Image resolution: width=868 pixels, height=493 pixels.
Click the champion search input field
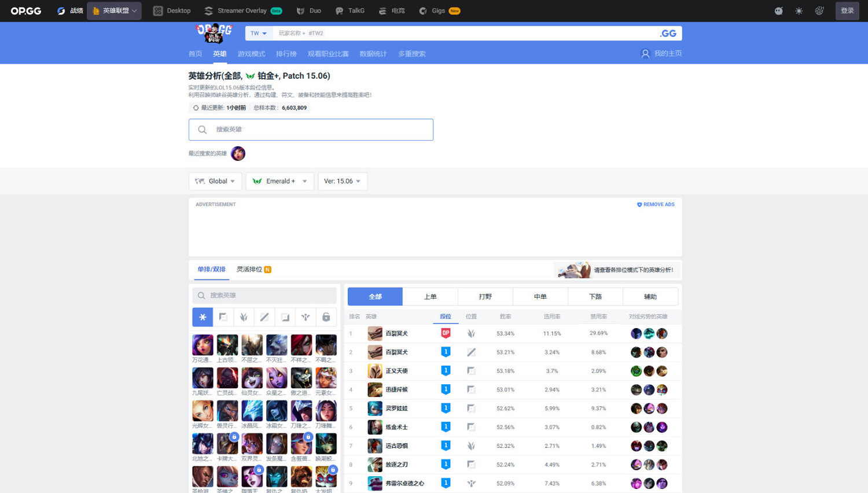pyautogui.click(x=264, y=295)
